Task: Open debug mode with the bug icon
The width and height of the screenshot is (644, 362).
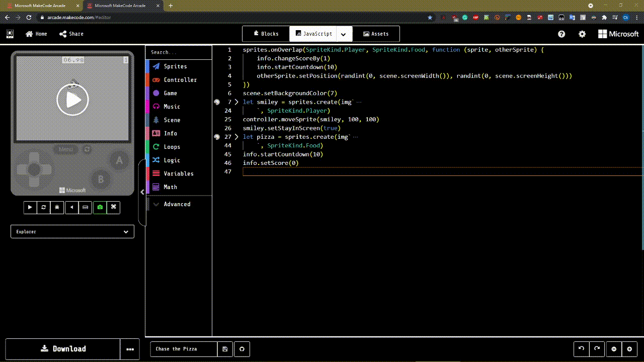Action: [57, 207]
